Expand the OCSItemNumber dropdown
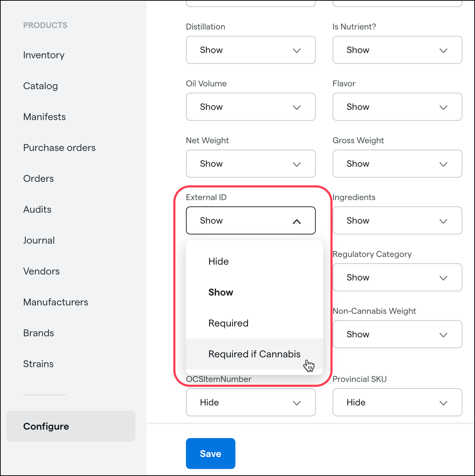 250,402
